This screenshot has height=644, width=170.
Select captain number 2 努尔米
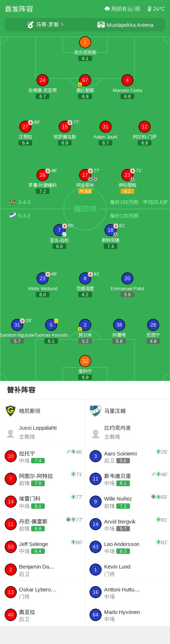[85, 325]
